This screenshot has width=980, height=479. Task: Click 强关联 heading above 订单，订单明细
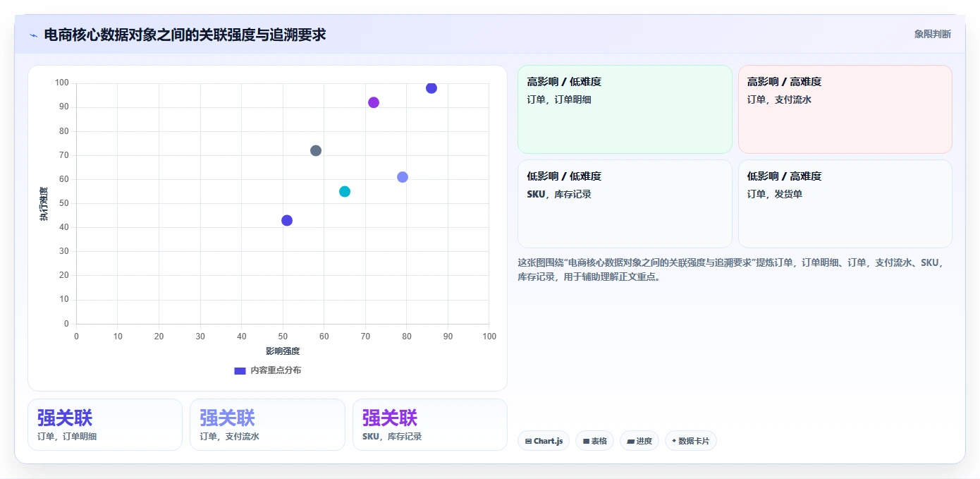pyautogui.click(x=65, y=418)
